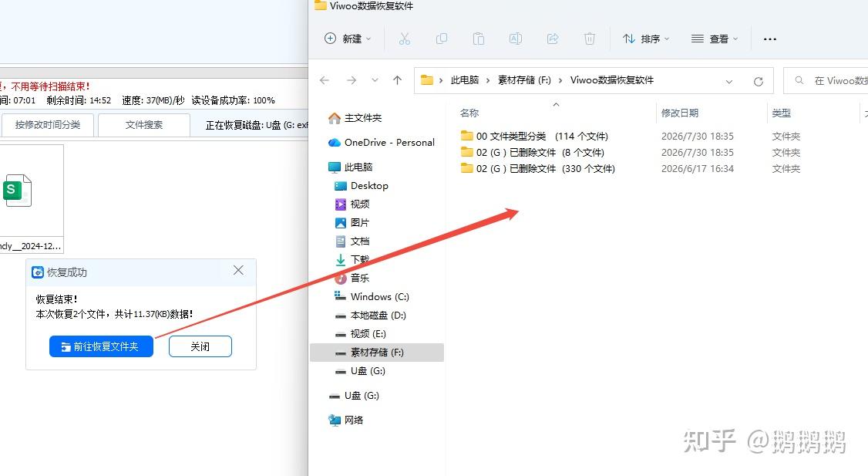
Task: Click 素材存储 (F:) in the address breadcrumb
Action: (x=524, y=80)
